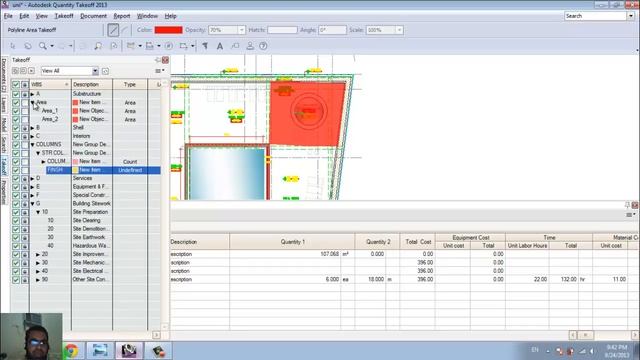This screenshot has width=640, height=360.
Task: Toggle visibility checkbox for row B Shell
Action: [16, 128]
